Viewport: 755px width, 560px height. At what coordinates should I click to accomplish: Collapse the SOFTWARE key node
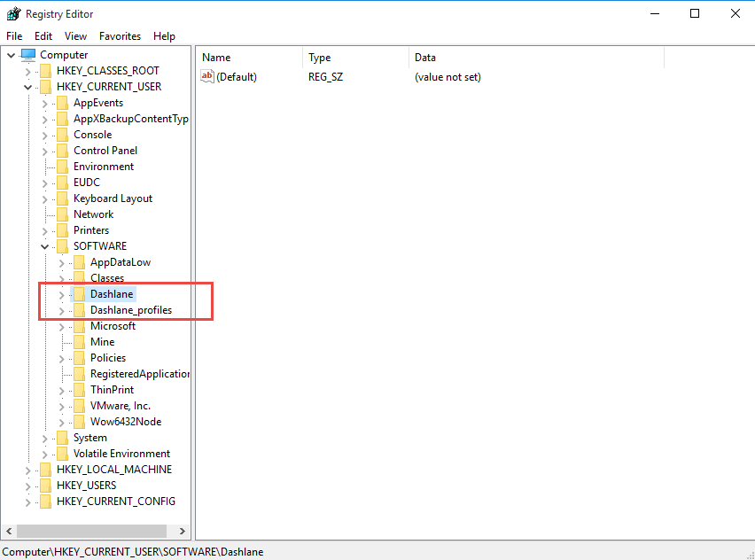44,246
